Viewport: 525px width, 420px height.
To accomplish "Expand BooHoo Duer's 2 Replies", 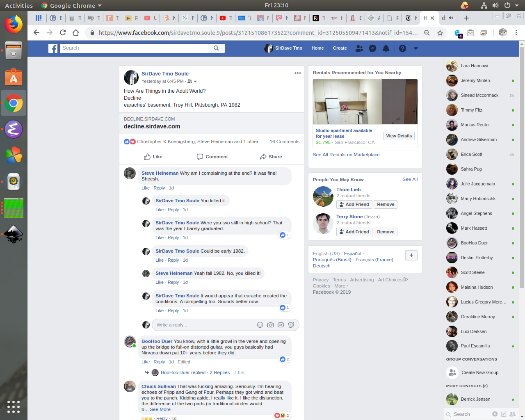I will tap(219, 372).
